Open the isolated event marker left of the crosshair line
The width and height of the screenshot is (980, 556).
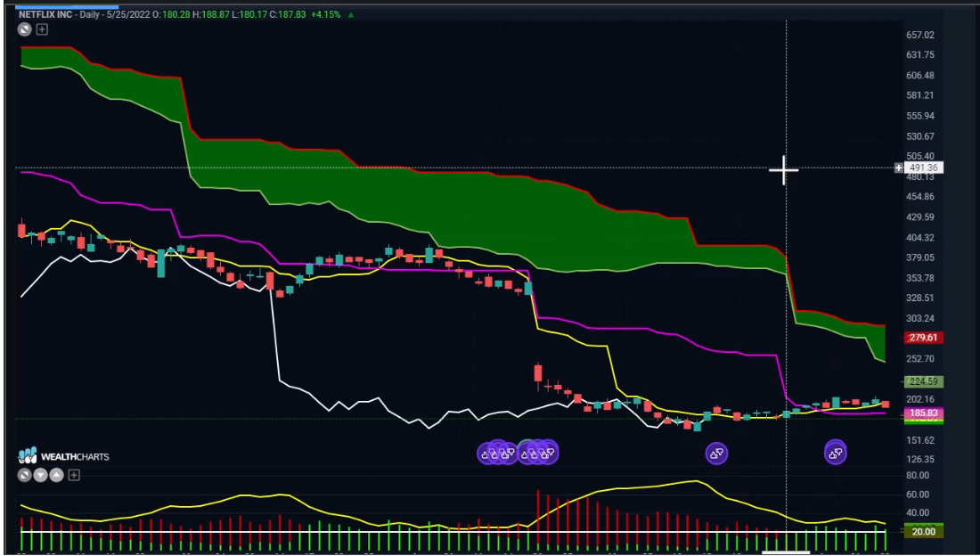click(x=716, y=453)
